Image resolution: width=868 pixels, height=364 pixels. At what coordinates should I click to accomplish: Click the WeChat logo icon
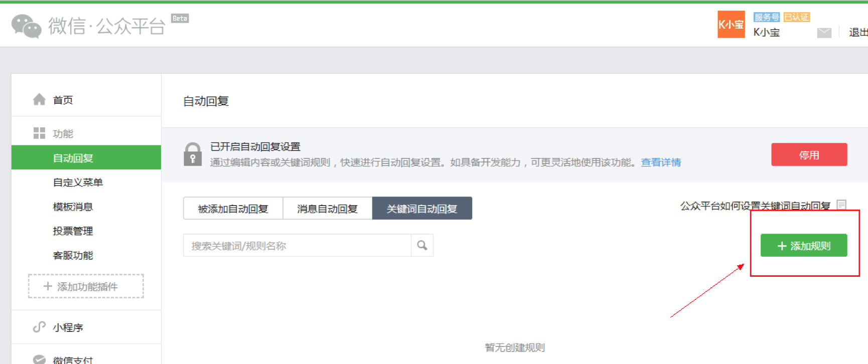tap(26, 26)
